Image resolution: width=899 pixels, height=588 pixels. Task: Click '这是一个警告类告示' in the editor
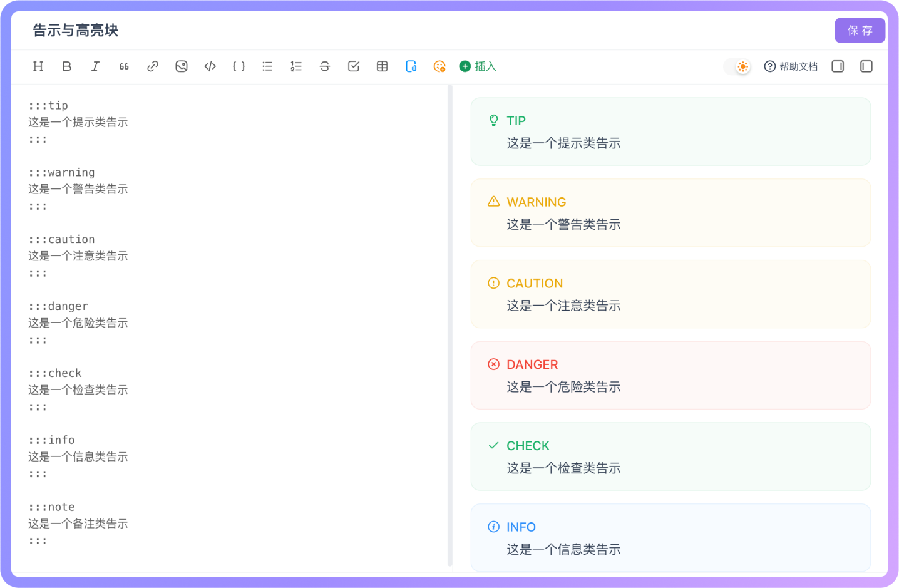tap(78, 189)
